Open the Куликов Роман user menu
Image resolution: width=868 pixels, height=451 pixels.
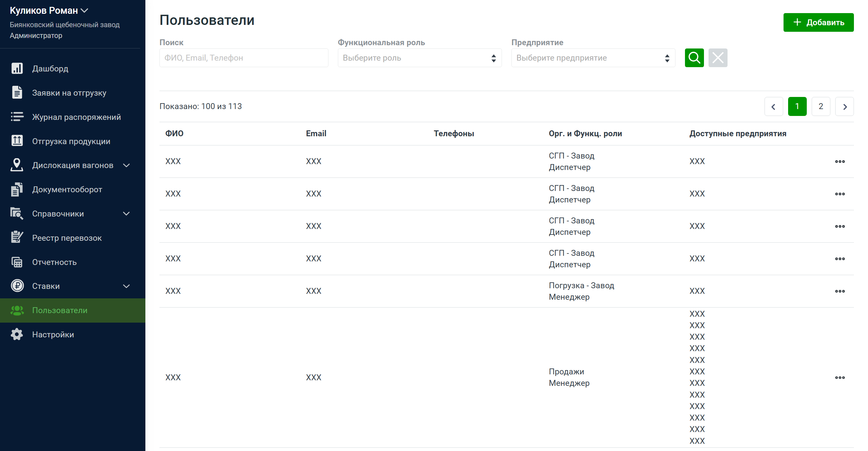coord(49,10)
